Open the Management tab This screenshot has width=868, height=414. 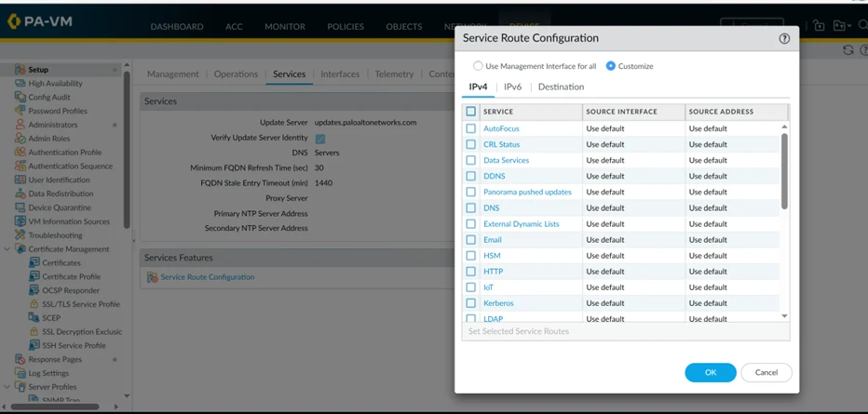pos(172,74)
